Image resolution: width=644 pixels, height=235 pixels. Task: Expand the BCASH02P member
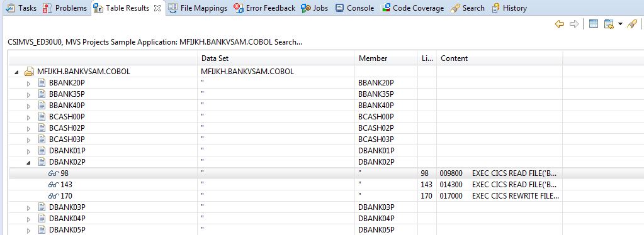28,128
